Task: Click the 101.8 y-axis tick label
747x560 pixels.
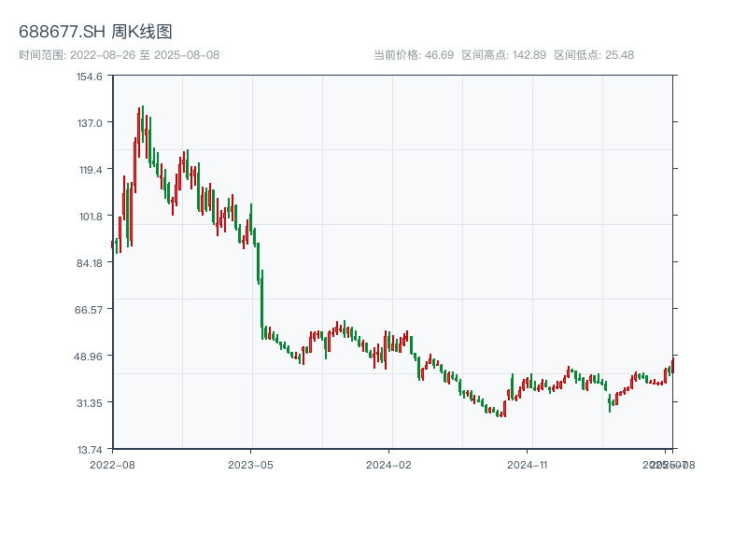Action: click(90, 217)
